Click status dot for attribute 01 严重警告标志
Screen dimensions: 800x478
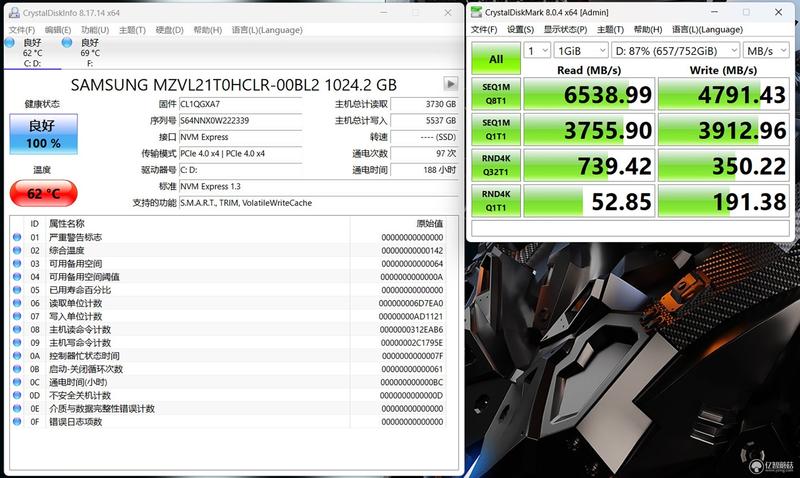(17, 237)
